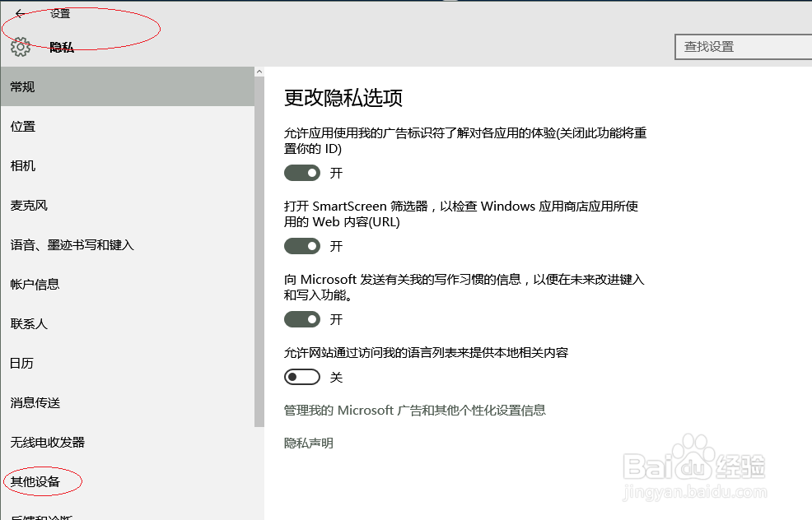
Task: Click the 查找设置 search box
Action: (744, 47)
